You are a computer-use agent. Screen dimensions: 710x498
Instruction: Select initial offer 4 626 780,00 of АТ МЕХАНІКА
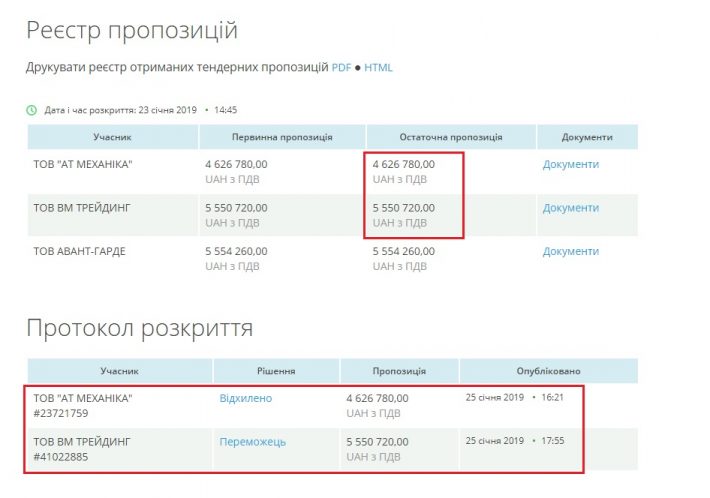[x=236, y=164]
